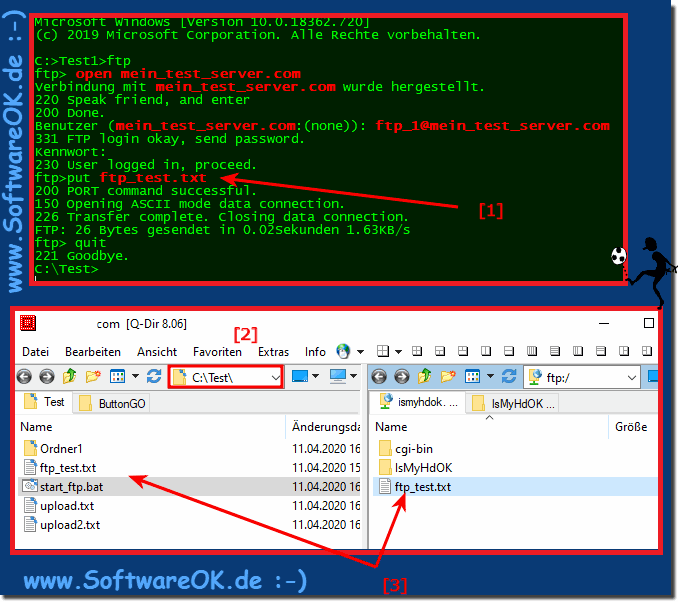Go back in the right ftp pane
This screenshot has width=678, height=602.
(x=379, y=377)
